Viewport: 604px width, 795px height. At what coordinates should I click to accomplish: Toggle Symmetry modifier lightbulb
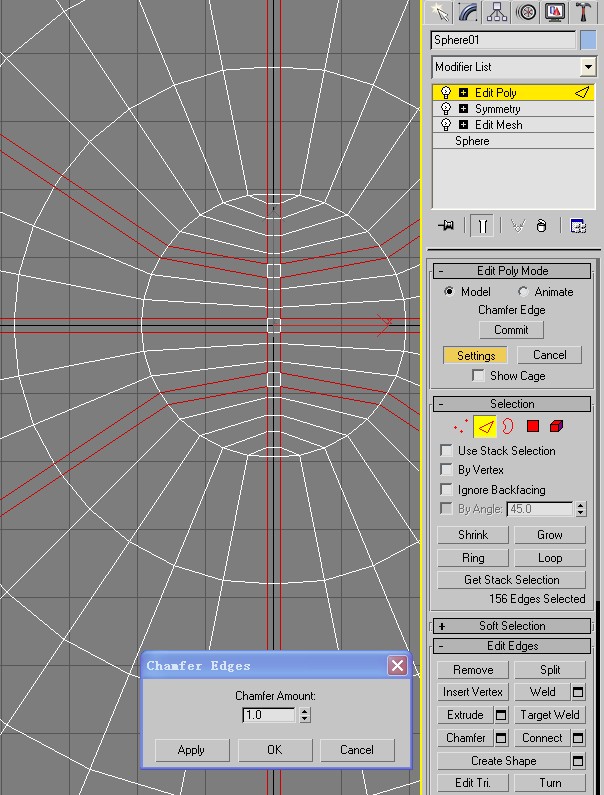(446, 109)
